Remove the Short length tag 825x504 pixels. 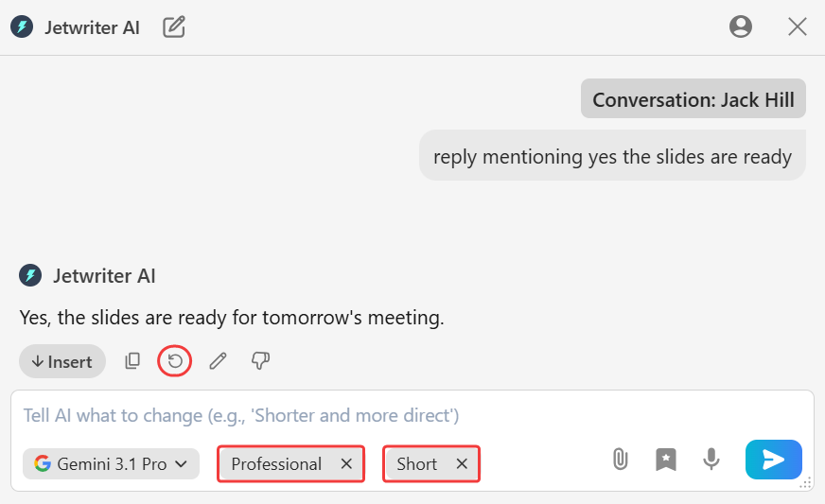pos(462,464)
